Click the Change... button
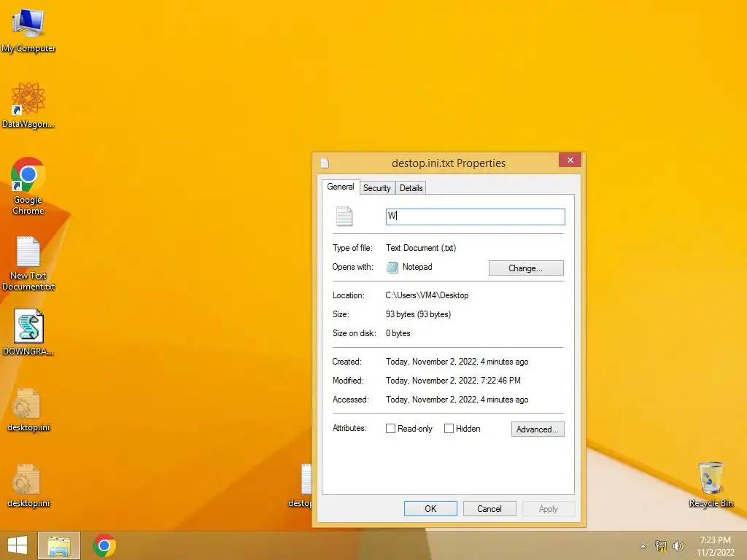This screenshot has width=747, height=560. [526, 268]
